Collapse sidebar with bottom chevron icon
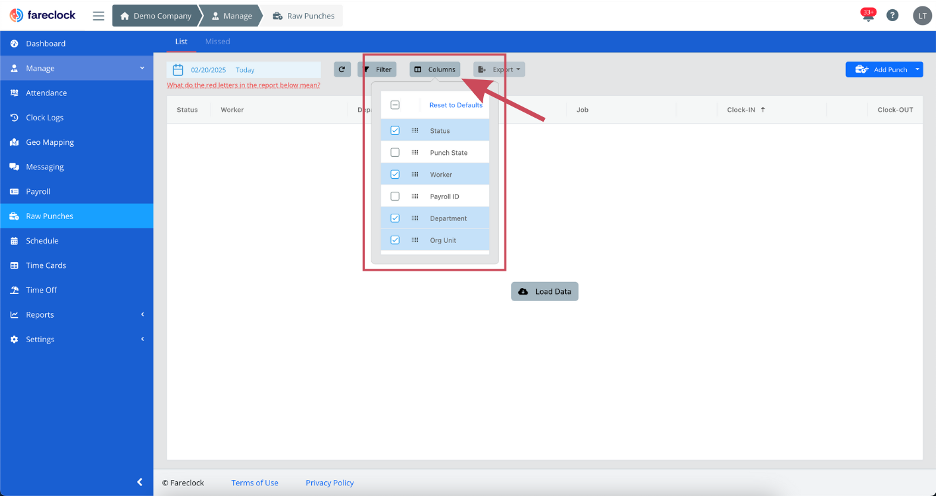 click(140, 482)
